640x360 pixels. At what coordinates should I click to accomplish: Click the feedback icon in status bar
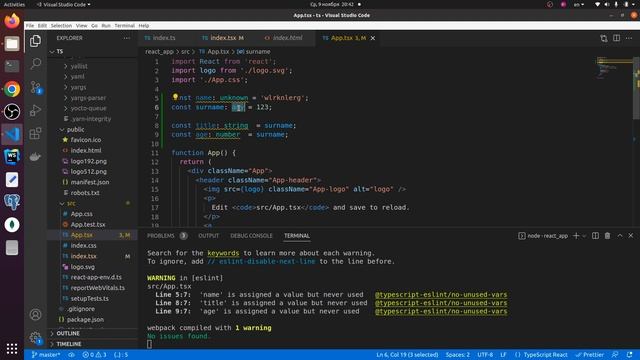(x=615, y=355)
